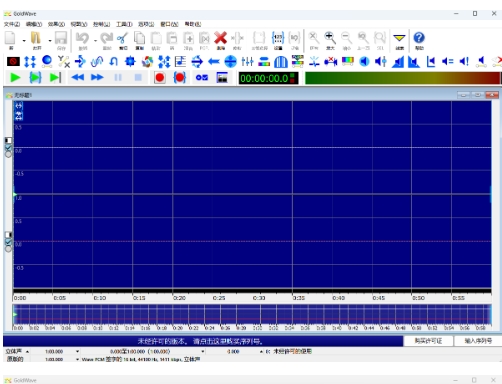
Task: Open the Set selection (123) tool
Action: coord(278,38)
